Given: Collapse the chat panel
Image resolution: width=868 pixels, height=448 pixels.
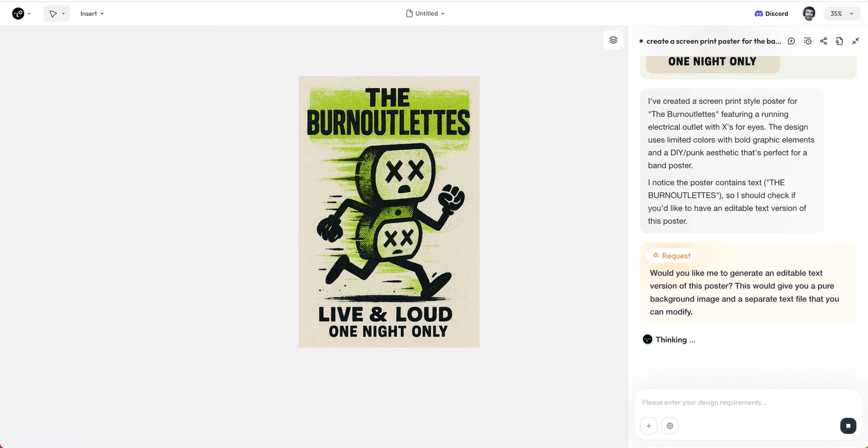Looking at the screenshot, I should point(855,41).
